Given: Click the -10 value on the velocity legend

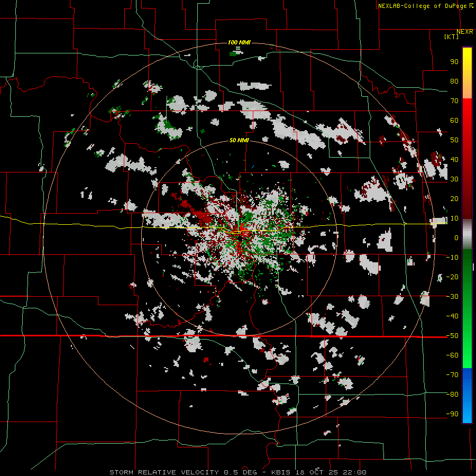Looking at the screenshot, I should pyautogui.click(x=452, y=258).
